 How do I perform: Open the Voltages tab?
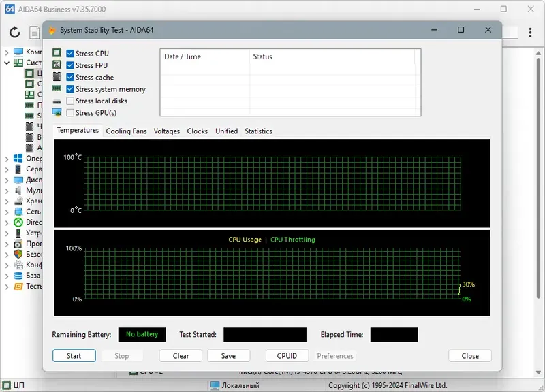tap(167, 131)
